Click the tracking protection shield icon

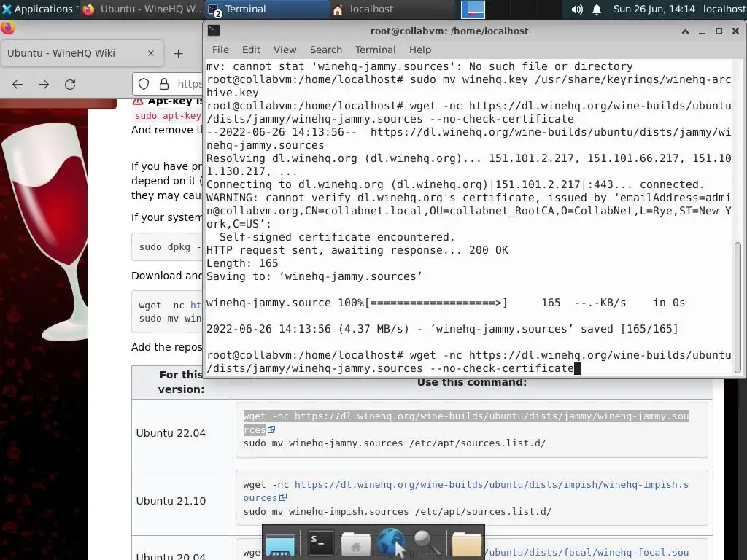144,85
